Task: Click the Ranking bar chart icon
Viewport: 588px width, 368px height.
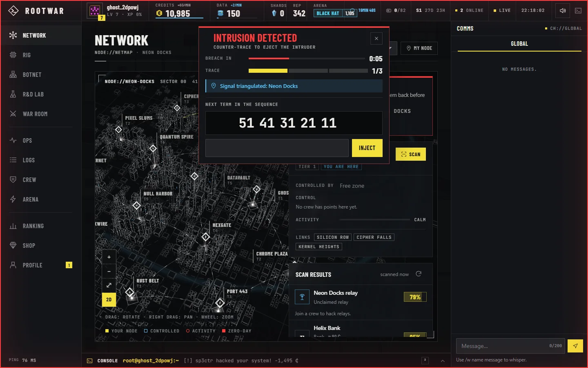Action: [x=13, y=226]
